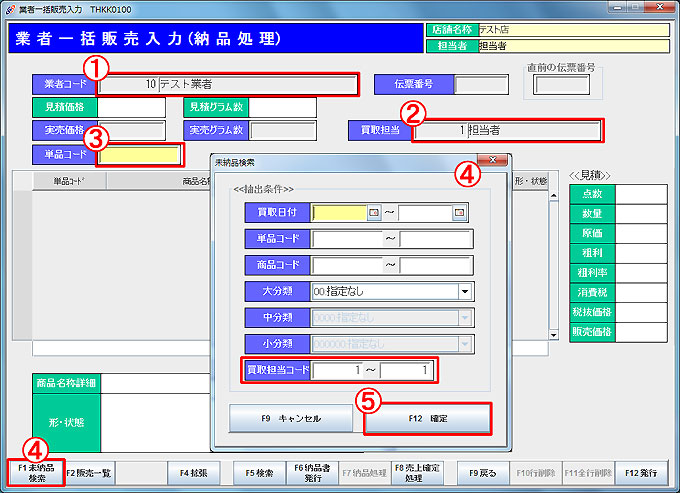
Task: Click the 見積価格 field
Action: pyautogui.click(x=131, y=107)
